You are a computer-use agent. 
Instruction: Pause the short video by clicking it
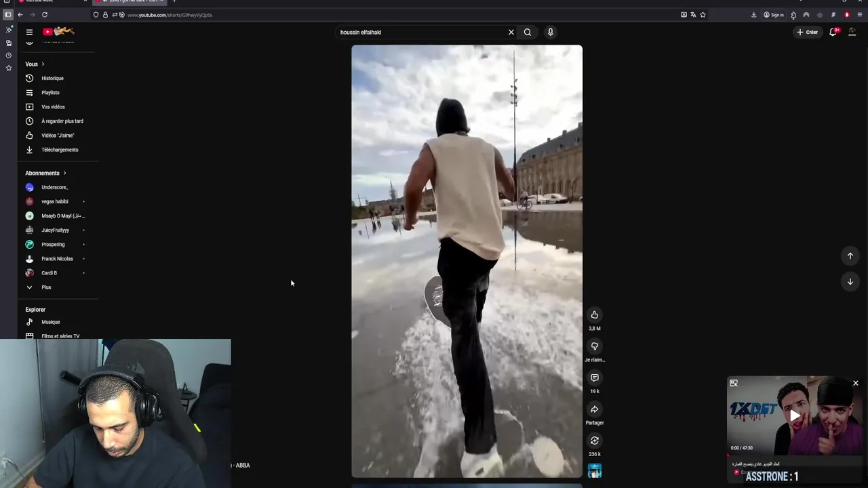[467, 261]
